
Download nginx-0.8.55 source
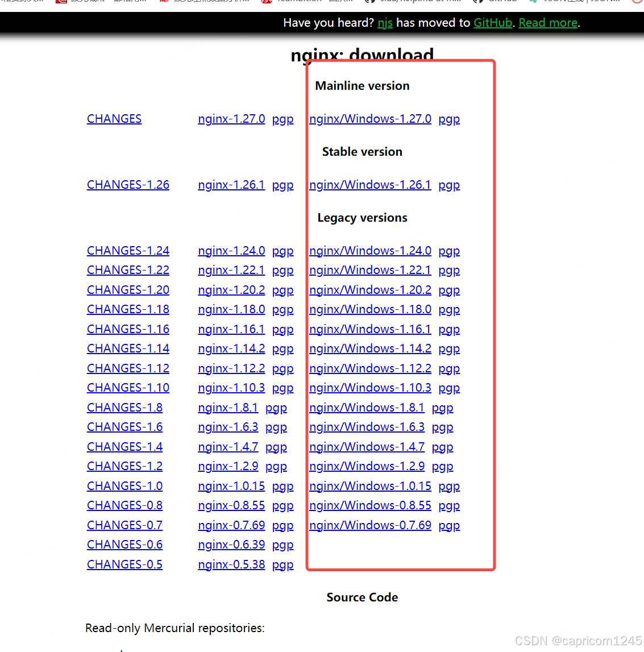coord(231,505)
